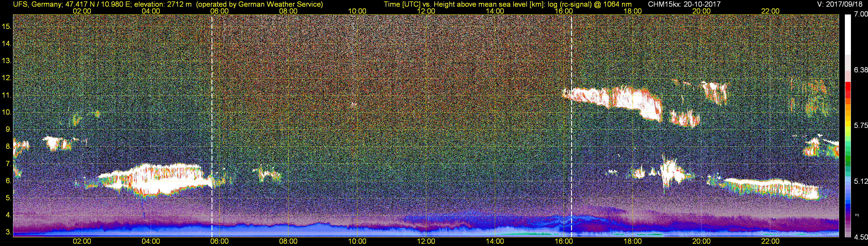Viewport: 868px width, 246px height.
Task: Click the "8." km height axis label
Action: (8, 147)
